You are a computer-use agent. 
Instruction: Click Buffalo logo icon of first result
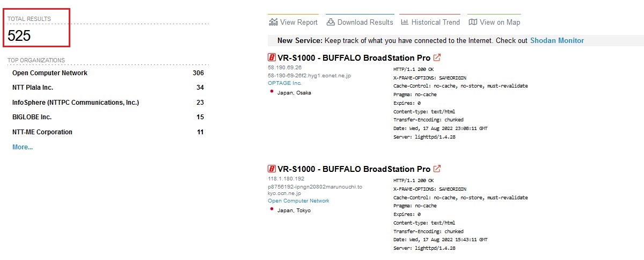272,57
